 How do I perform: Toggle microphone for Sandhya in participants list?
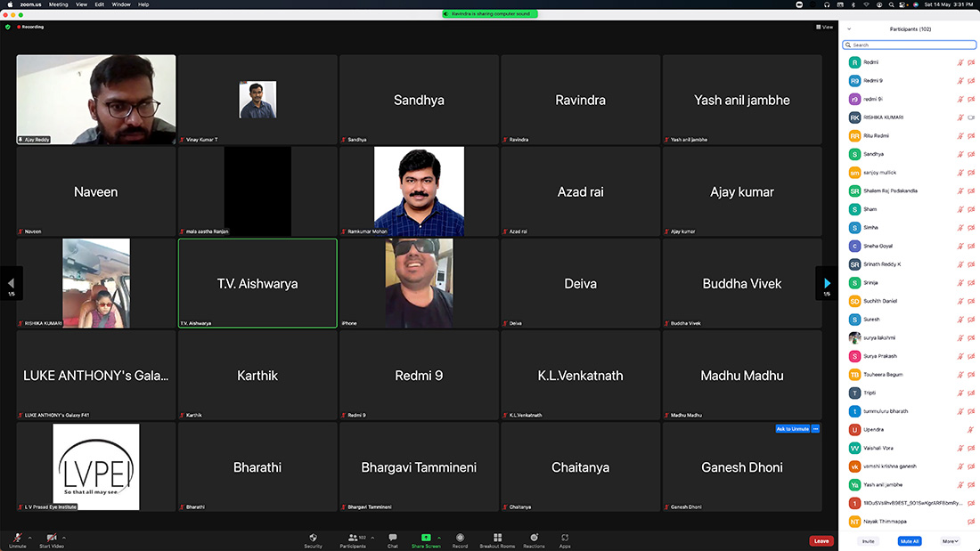click(x=960, y=154)
